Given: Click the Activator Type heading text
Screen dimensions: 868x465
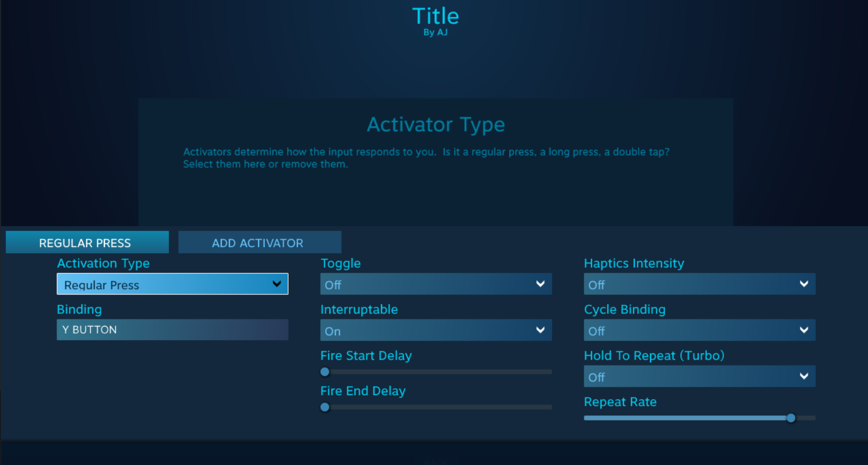Looking at the screenshot, I should point(436,125).
